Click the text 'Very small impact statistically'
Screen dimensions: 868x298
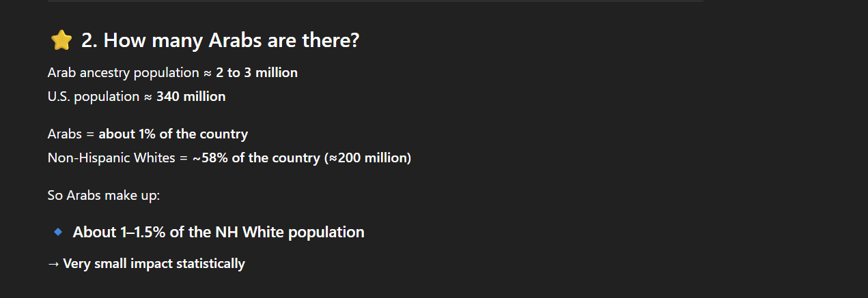(x=154, y=264)
